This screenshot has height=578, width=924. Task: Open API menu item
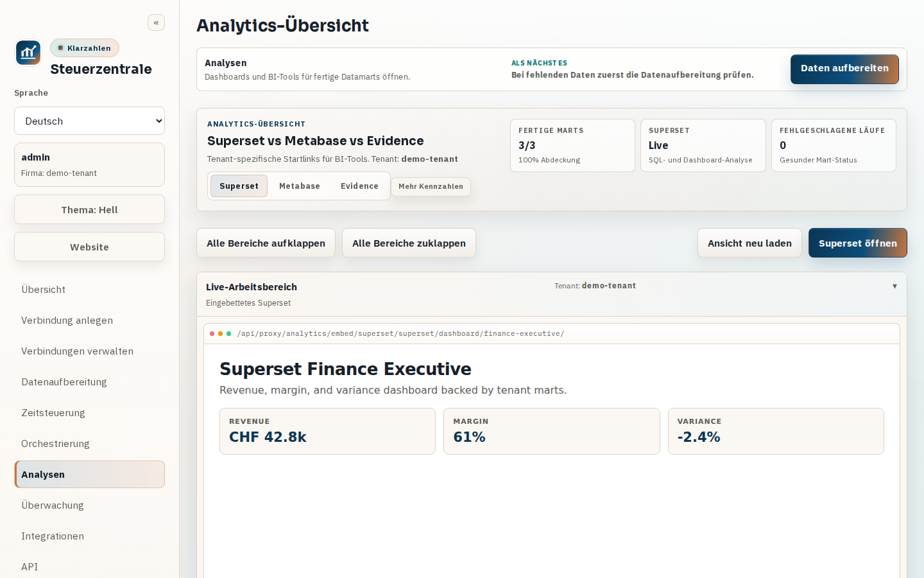[89, 566]
